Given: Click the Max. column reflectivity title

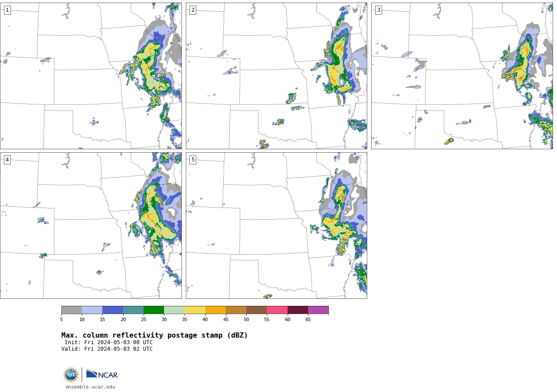Looking at the screenshot, I should pyautogui.click(x=154, y=335).
